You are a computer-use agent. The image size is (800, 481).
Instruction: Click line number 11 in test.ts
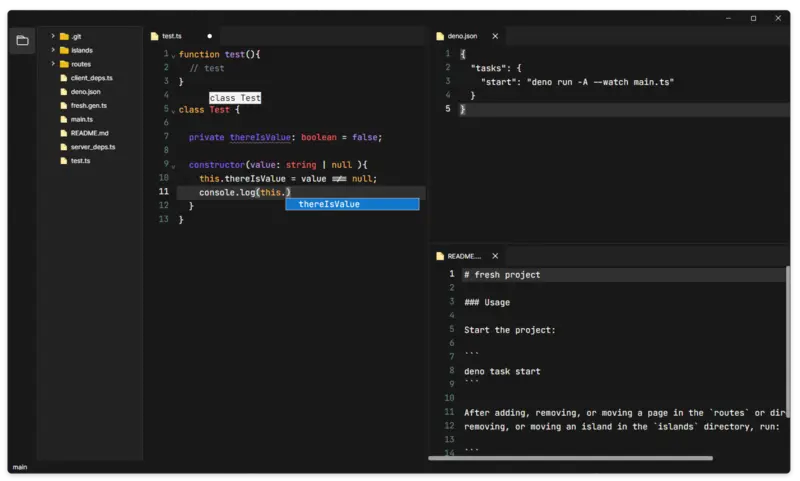pos(163,191)
